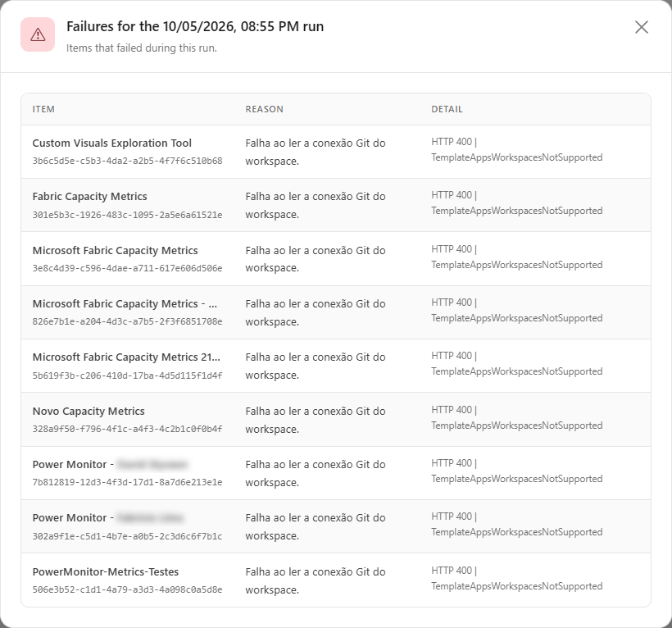The width and height of the screenshot is (672, 628).
Task: Click the ITEM column header
Action: pyautogui.click(x=43, y=109)
